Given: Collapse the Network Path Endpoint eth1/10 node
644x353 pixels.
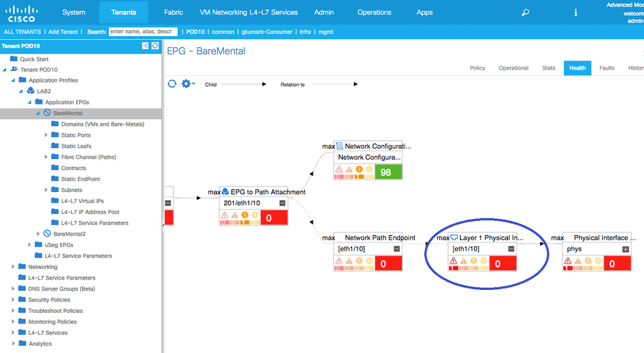Looking at the screenshot, I should (x=396, y=249).
